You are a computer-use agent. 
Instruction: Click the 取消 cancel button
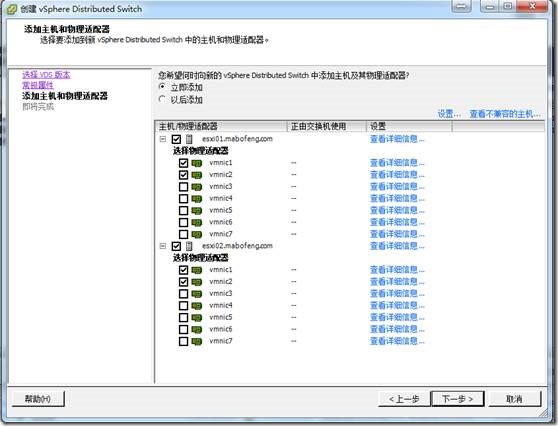[515, 399]
